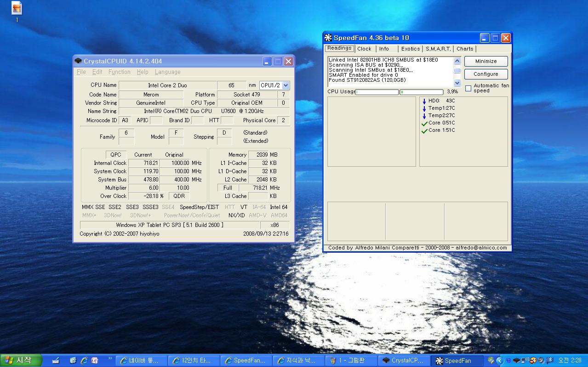Click the red-yellow face tray icon

click(x=533, y=361)
